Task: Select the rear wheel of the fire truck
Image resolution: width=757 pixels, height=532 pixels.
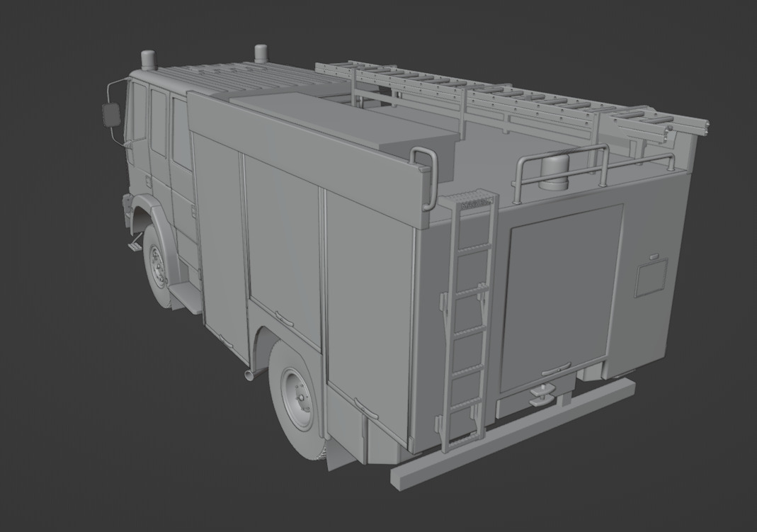Action: pyautogui.click(x=297, y=400)
